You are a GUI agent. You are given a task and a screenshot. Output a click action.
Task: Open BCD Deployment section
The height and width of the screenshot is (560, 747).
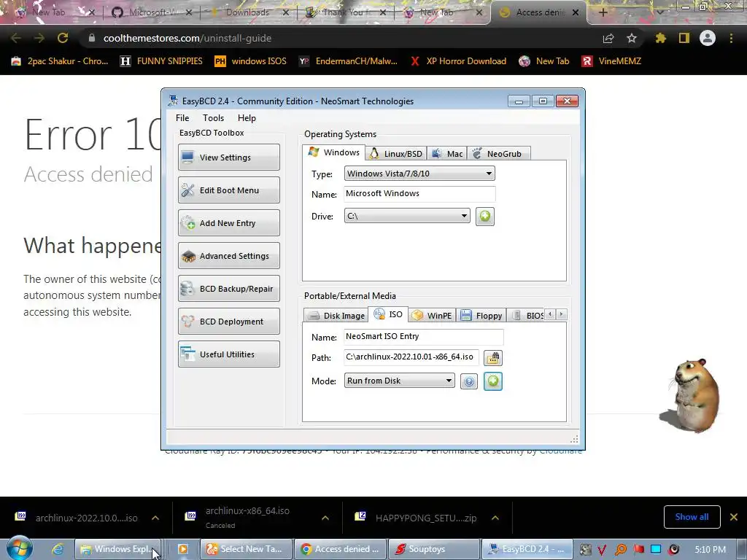(228, 322)
